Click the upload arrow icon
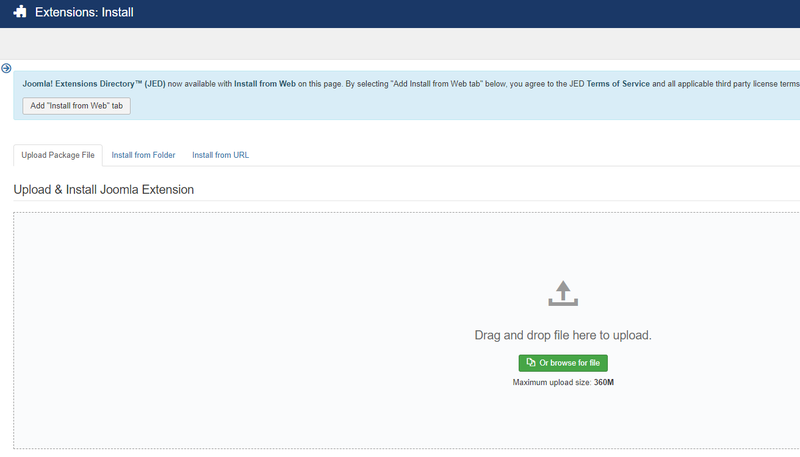The height and width of the screenshot is (457, 800). (x=563, y=293)
